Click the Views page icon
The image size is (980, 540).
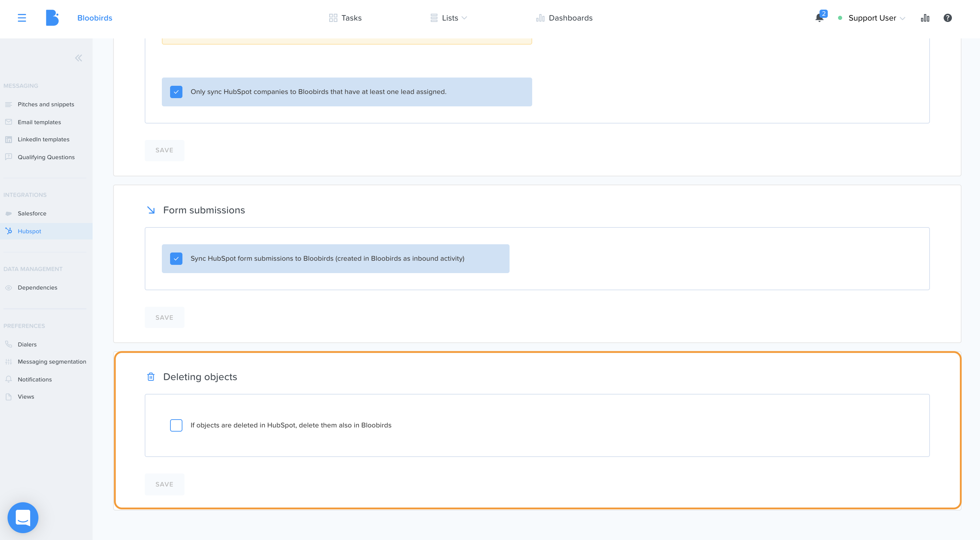[8, 397]
